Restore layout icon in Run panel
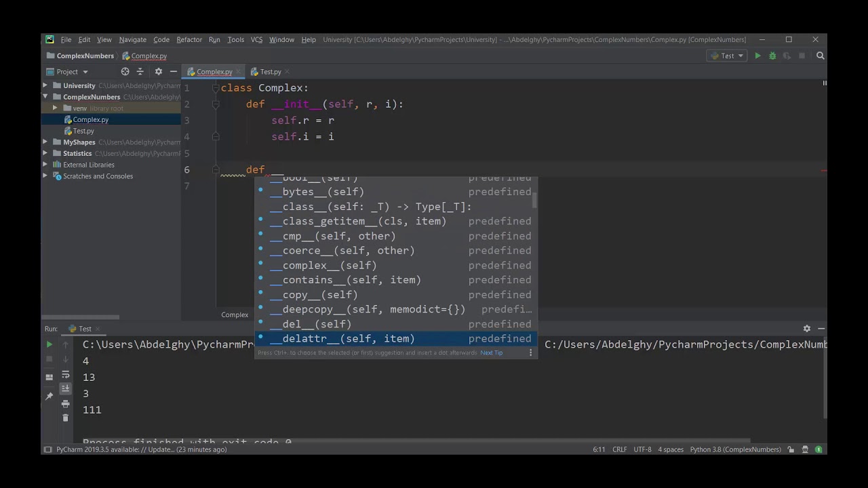The width and height of the screenshot is (868, 488). (x=49, y=377)
